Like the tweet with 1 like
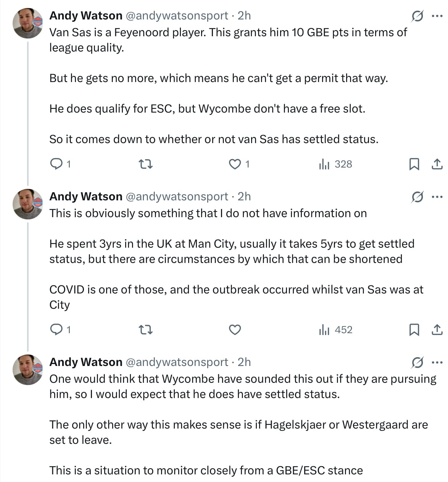Screen dimensions: 448x482 pos(234,164)
